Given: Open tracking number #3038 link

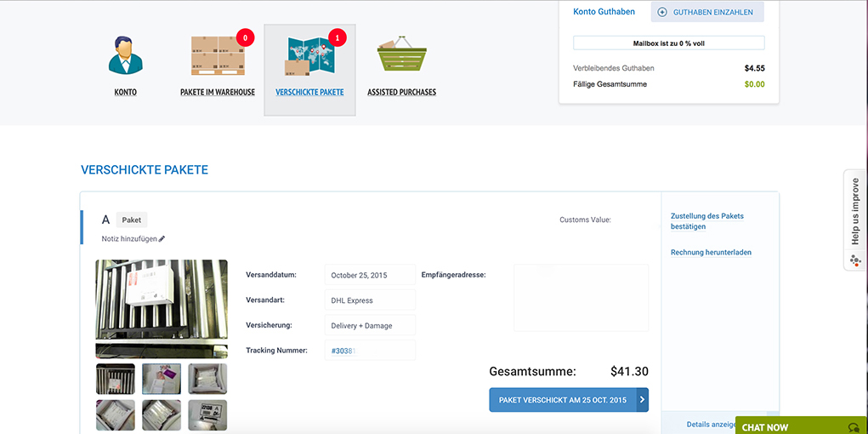Looking at the screenshot, I should 342,351.
